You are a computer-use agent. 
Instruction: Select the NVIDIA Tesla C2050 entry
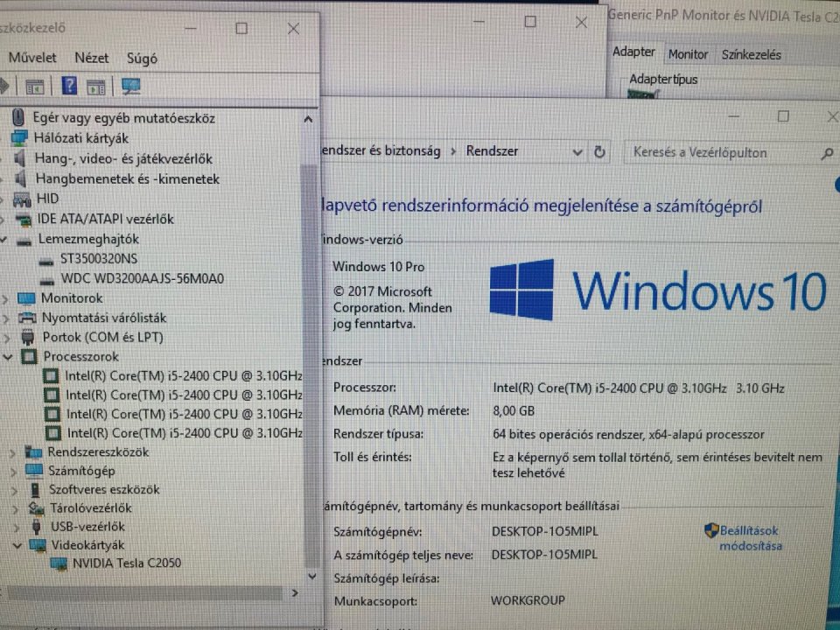(127, 563)
